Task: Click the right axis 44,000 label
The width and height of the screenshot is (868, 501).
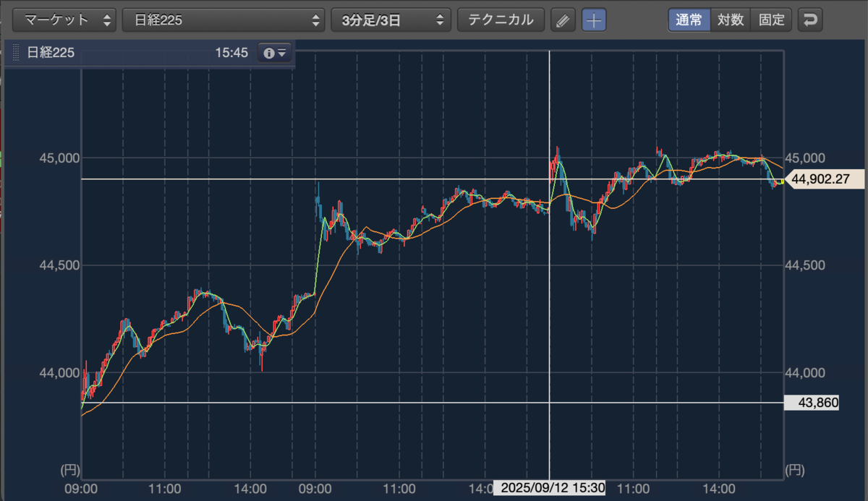Action: 806,373
